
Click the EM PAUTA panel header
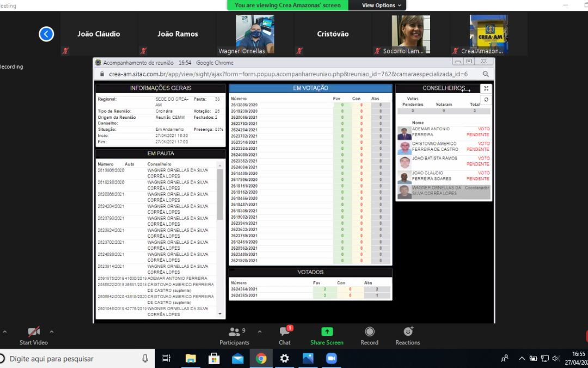click(x=161, y=153)
